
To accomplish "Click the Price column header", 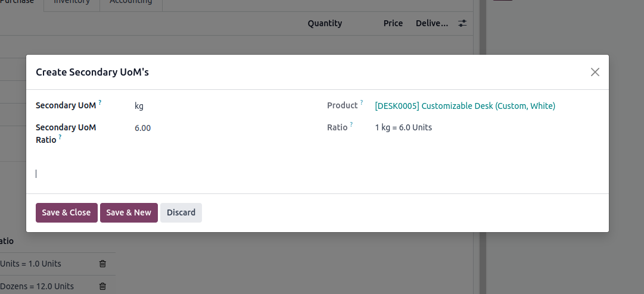I will coord(393,23).
